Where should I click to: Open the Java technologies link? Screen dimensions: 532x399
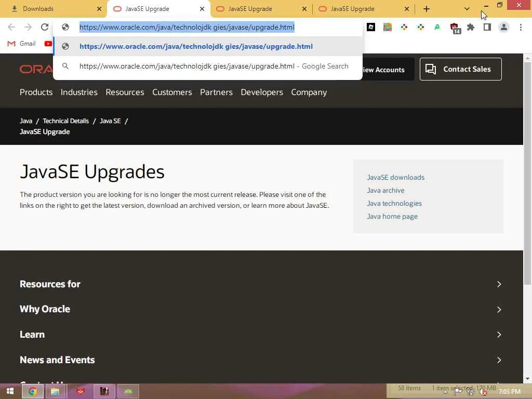(394, 203)
